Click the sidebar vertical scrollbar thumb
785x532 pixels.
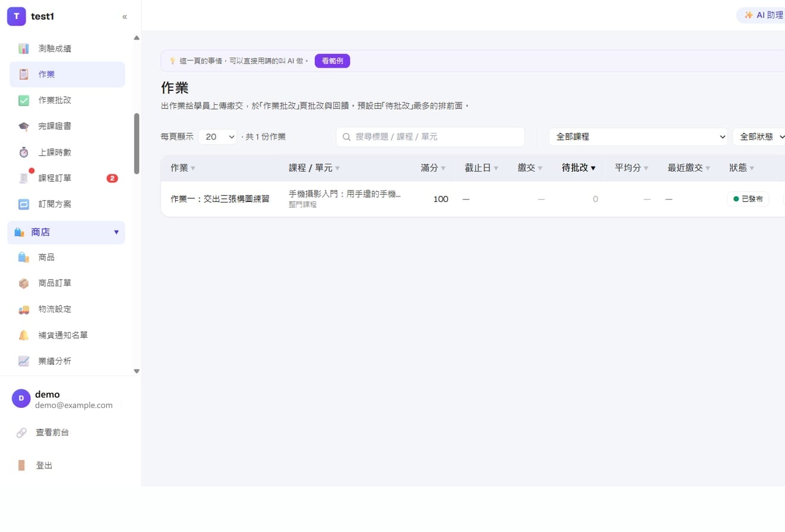click(137, 144)
